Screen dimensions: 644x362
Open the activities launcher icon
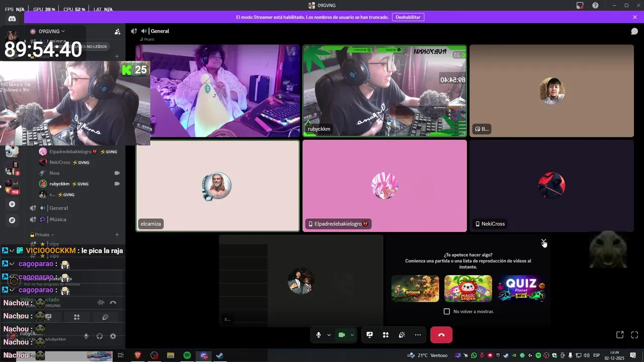click(x=386, y=335)
